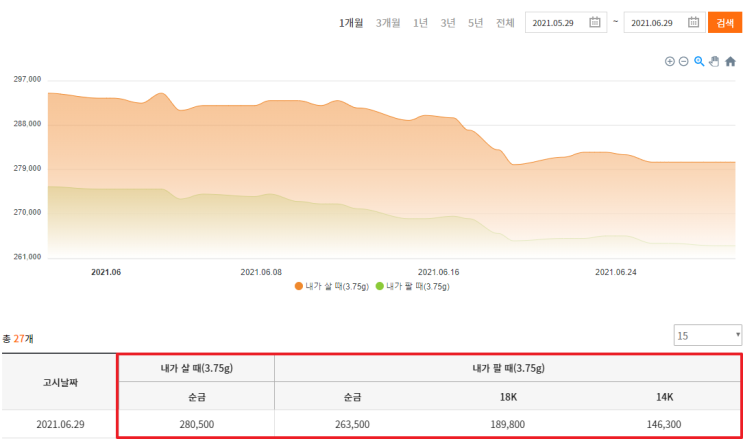Show the 전체 full period
Viewport: 743px width, 439px height.
[x=505, y=23]
